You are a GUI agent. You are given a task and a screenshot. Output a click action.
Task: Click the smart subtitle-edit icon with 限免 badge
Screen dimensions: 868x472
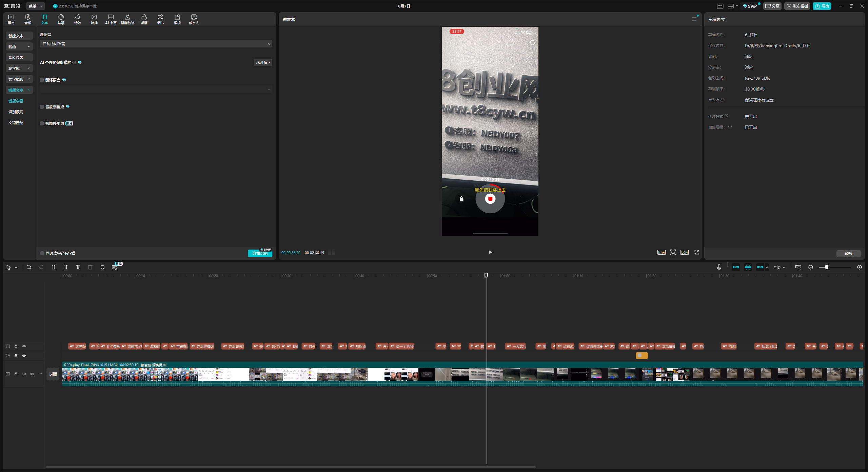[115, 267]
